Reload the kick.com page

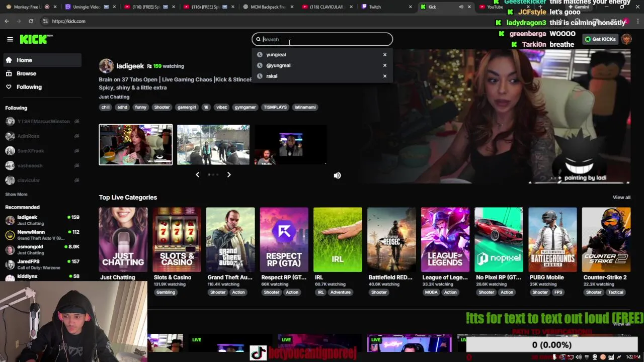pos(31,21)
